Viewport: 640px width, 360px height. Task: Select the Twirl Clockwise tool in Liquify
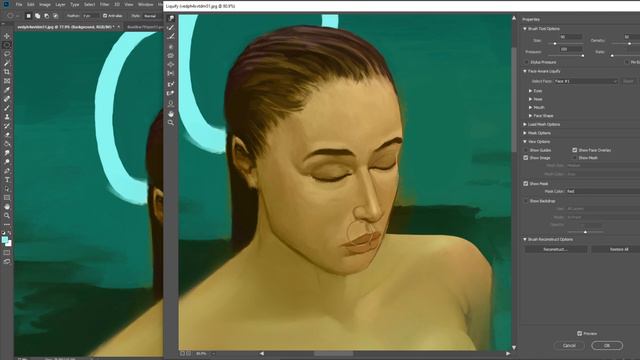click(x=171, y=47)
